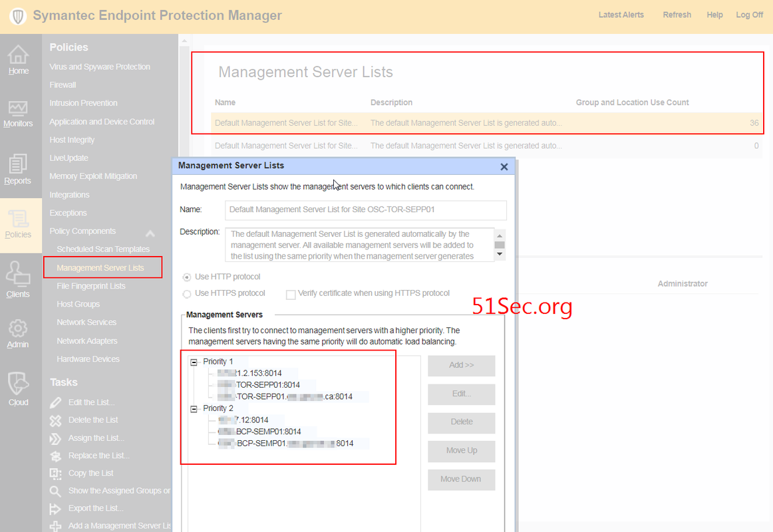This screenshot has height=532, width=773.
Task: Select the 1.2.153:8014 server entry
Action: pos(249,373)
